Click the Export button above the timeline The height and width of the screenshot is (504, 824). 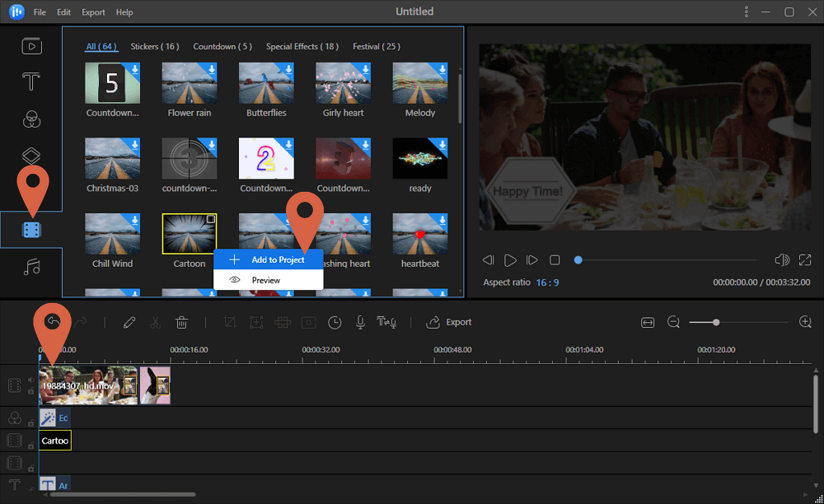(x=448, y=322)
